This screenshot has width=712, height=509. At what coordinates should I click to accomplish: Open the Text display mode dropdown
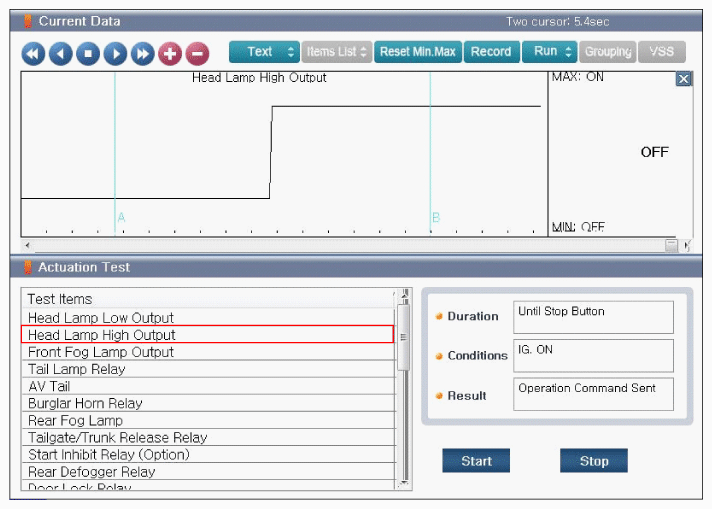click(x=264, y=52)
